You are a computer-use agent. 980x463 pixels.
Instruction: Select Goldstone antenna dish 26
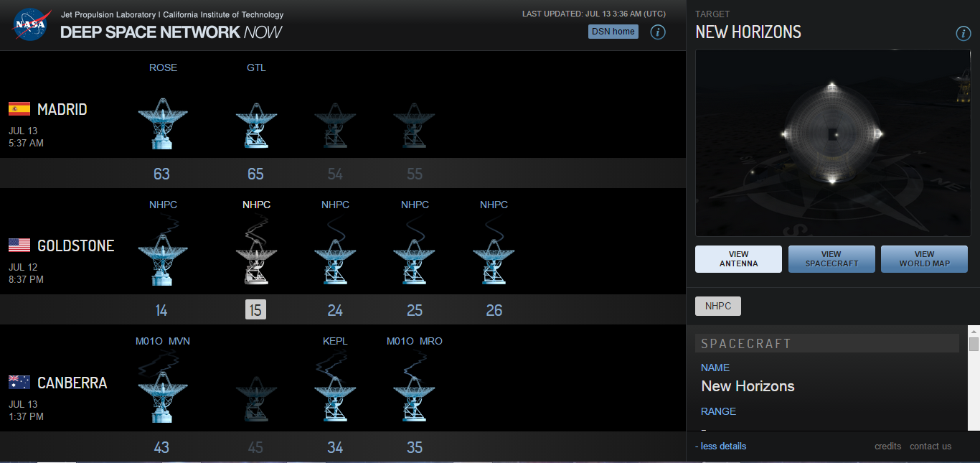click(x=494, y=259)
